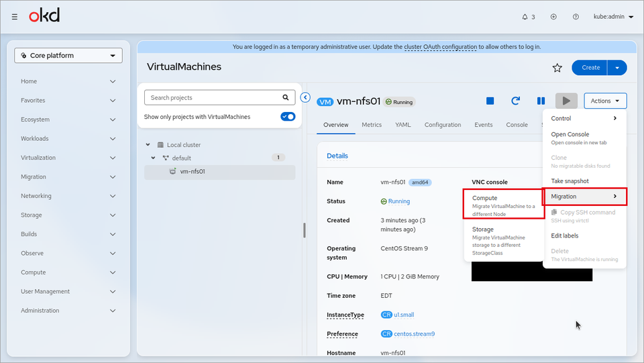Screen dimensions: 644x363
Task: Select Compute migration to different Node
Action: click(504, 205)
